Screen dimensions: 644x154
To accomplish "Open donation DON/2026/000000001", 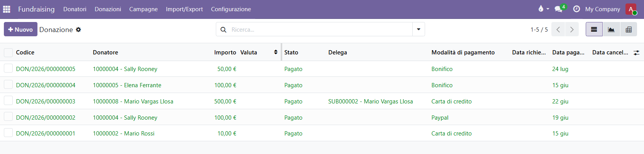I will (x=46, y=133).
